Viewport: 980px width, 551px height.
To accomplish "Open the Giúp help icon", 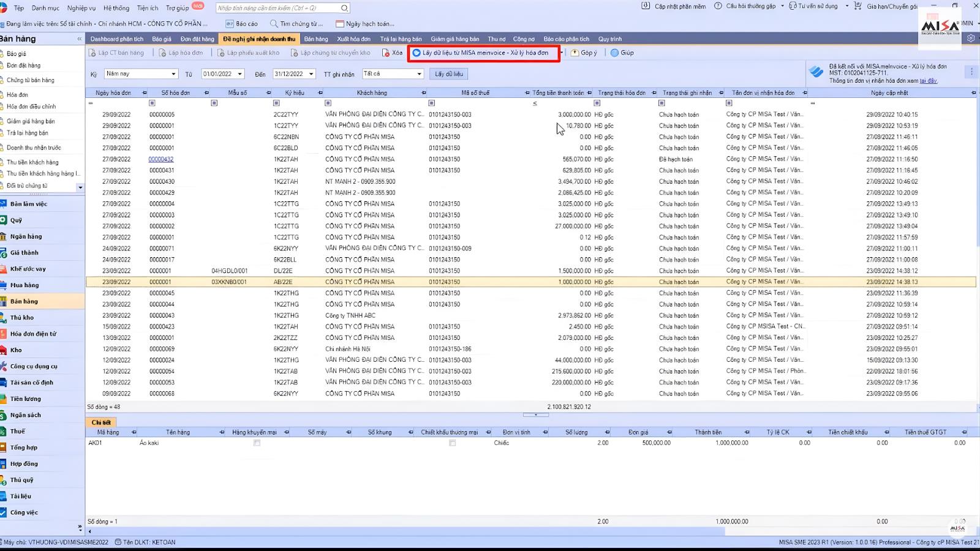I will (x=614, y=53).
